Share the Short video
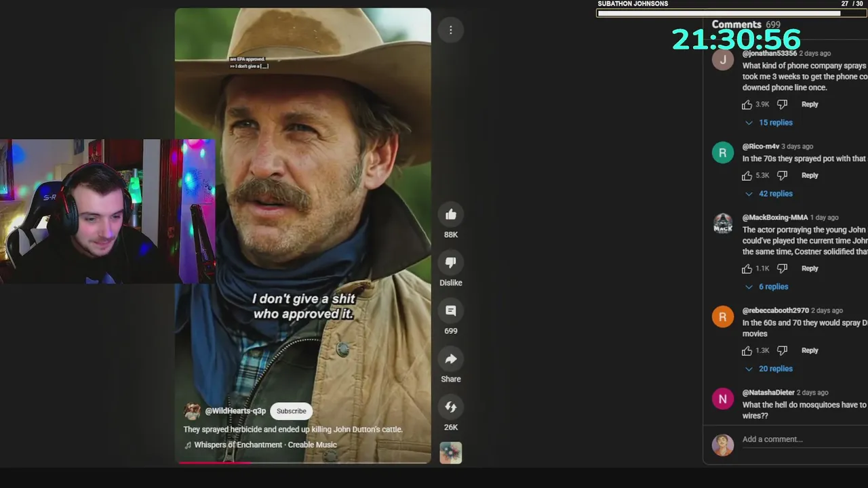The width and height of the screenshot is (868, 488). pos(451,359)
